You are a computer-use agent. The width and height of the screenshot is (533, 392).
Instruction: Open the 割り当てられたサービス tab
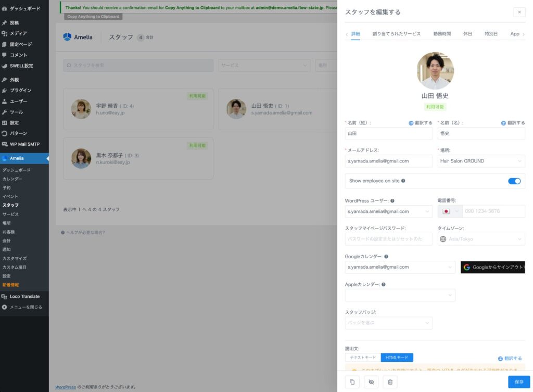[396, 34]
